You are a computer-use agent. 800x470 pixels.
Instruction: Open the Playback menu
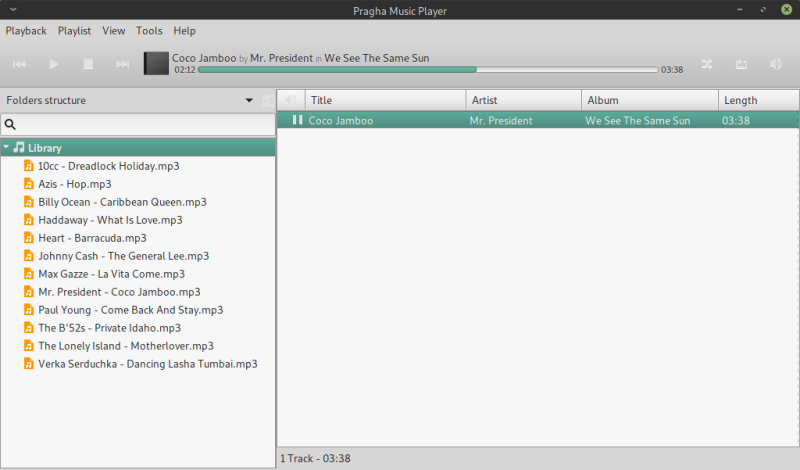point(26,31)
